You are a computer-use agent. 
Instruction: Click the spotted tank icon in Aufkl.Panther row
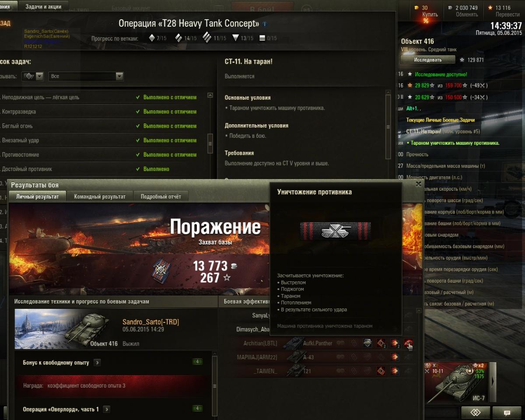click(x=367, y=343)
